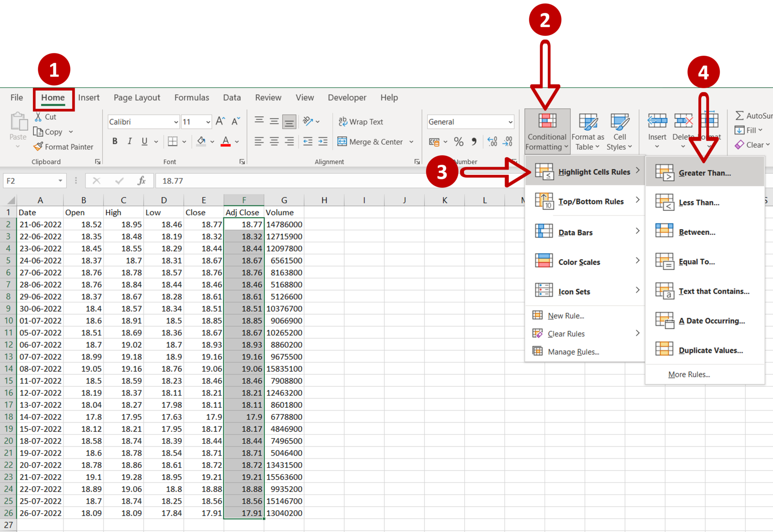Image resolution: width=773 pixels, height=532 pixels.
Task: Click the Greater Than rule option
Action: click(x=702, y=172)
